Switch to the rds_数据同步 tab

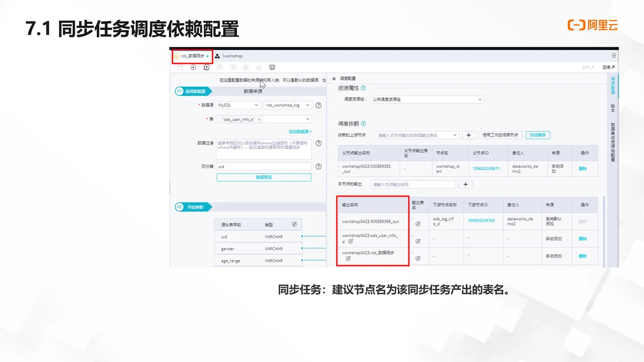click(x=192, y=56)
